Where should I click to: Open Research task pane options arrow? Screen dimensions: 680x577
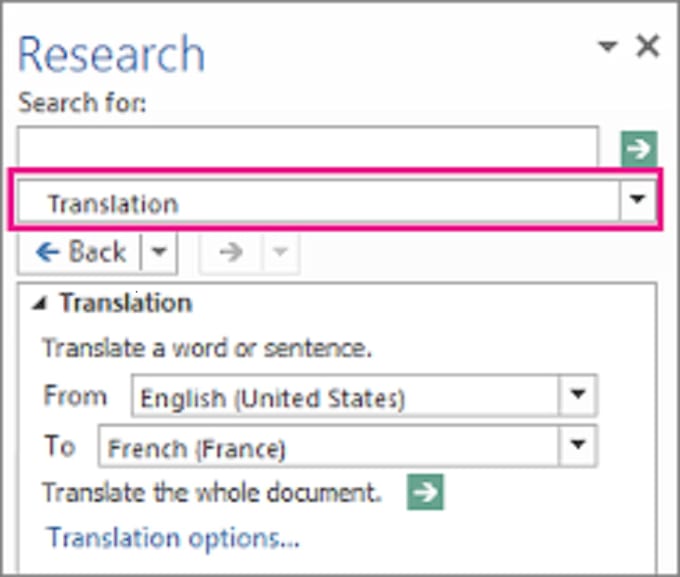tap(607, 47)
